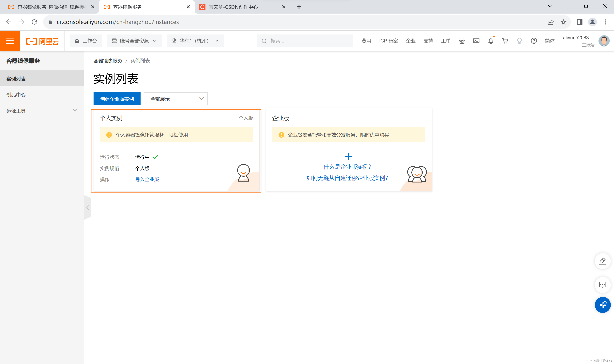This screenshot has width=614, height=364.
Task: Click the help question mark icon
Action: (x=534, y=41)
